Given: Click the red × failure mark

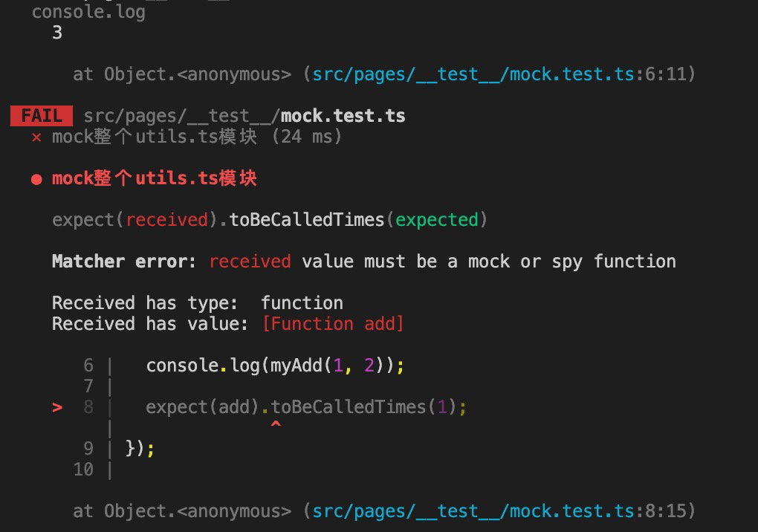Looking at the screenshot, I should [x=36, y=137].
